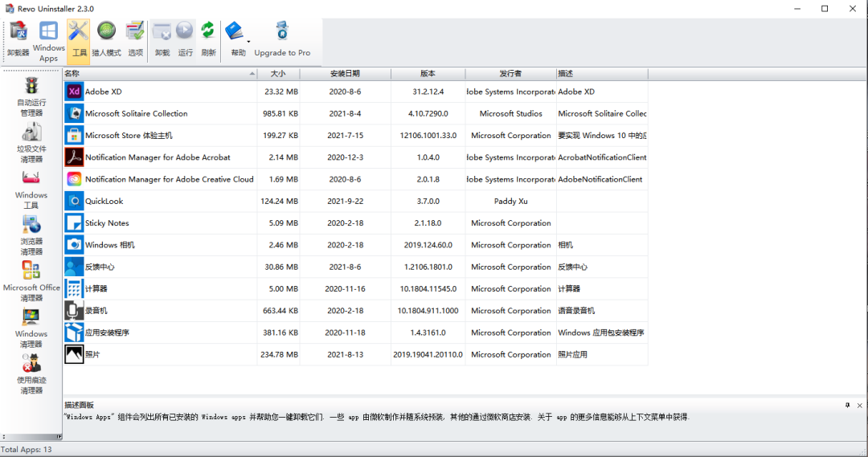Select the QuickLook app icon
This screenshot has height=457, width=868.
(74, 201)
